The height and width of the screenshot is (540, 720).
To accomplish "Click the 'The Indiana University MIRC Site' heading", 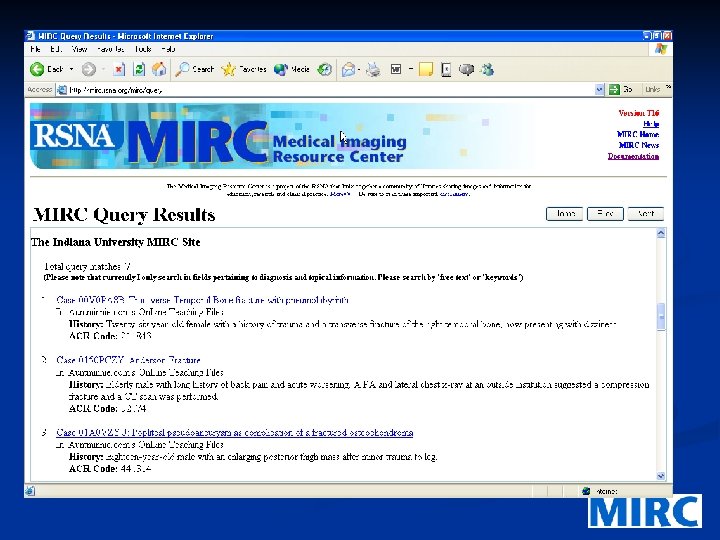I will tap(116, 242).
